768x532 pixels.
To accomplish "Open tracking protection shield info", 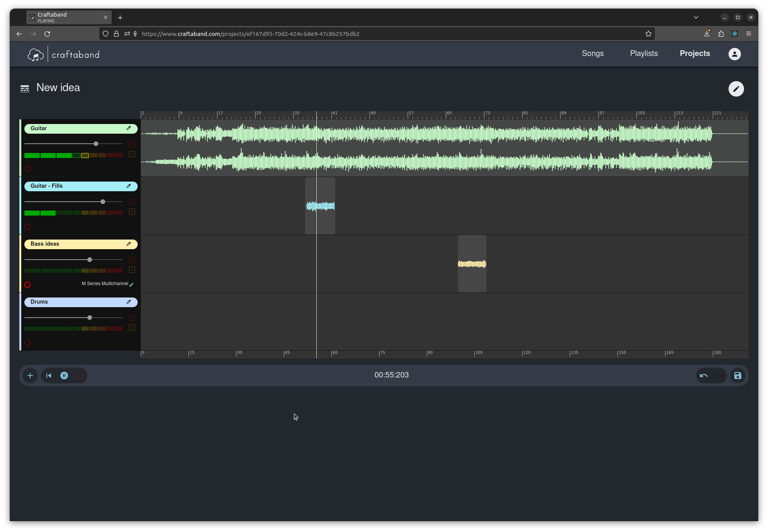I will (x=106, y=34).
